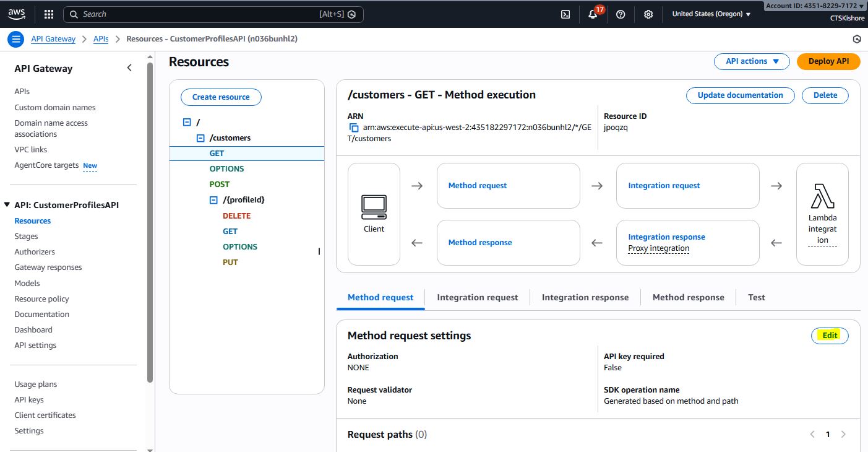Open the help question mark icon

[621, 14]
